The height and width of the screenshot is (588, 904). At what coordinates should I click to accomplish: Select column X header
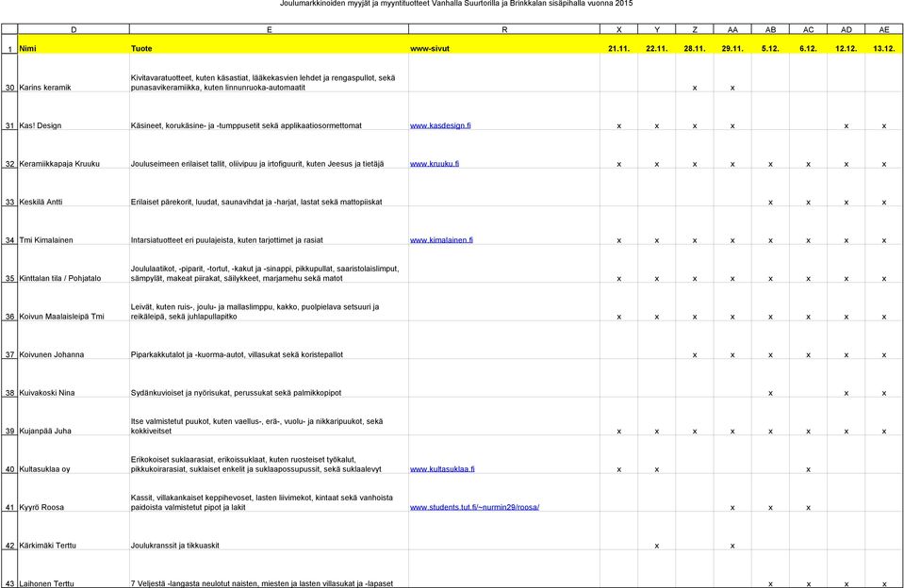pos(619,29)
